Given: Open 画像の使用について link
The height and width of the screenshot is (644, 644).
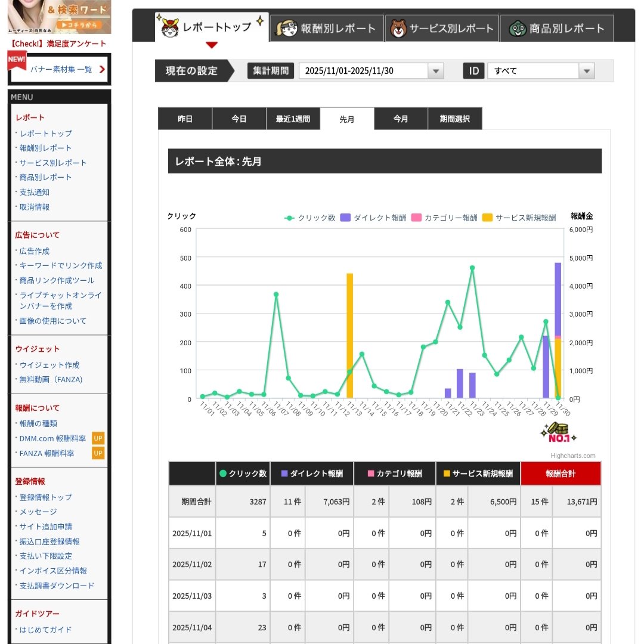Looking at the screenshot, I should tap(53, 321).
